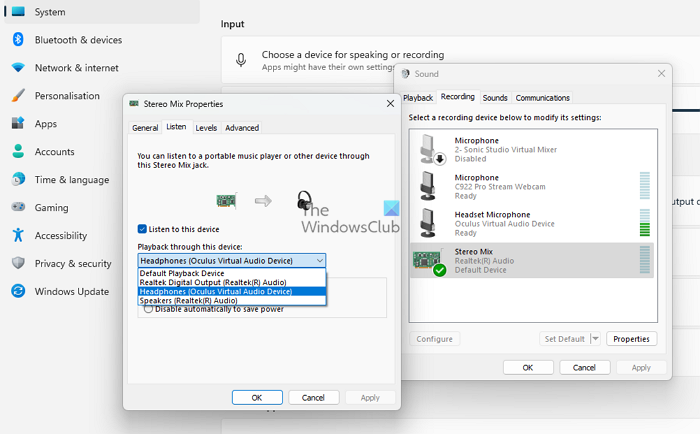Cancel the Stereo Mix Properties dialog

[313, 397]
